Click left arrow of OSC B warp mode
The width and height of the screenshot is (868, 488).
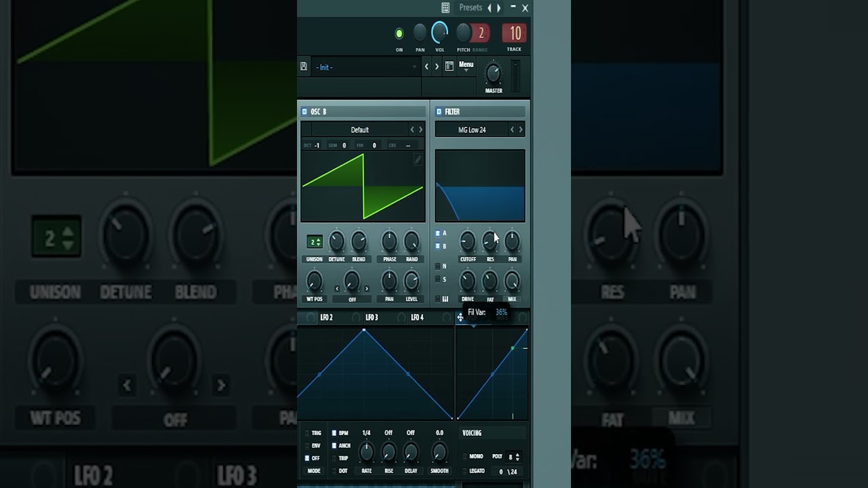tap(337, 289)
